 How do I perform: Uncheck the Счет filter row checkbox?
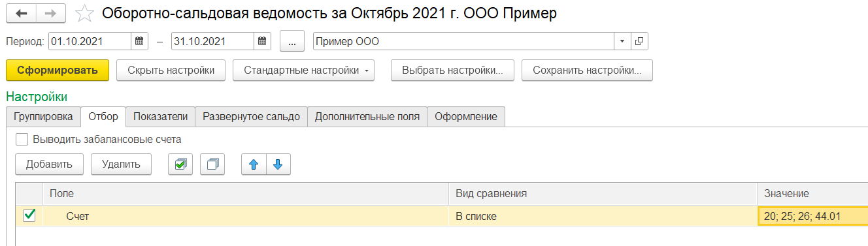(29, 215)
